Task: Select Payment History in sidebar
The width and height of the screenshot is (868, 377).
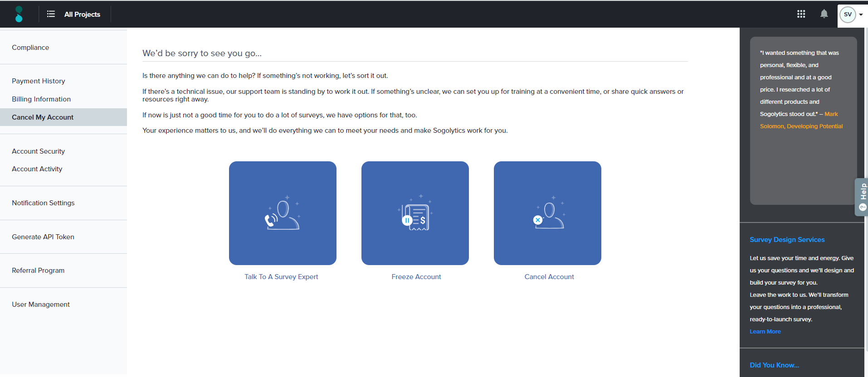Action: click(39, 81)
